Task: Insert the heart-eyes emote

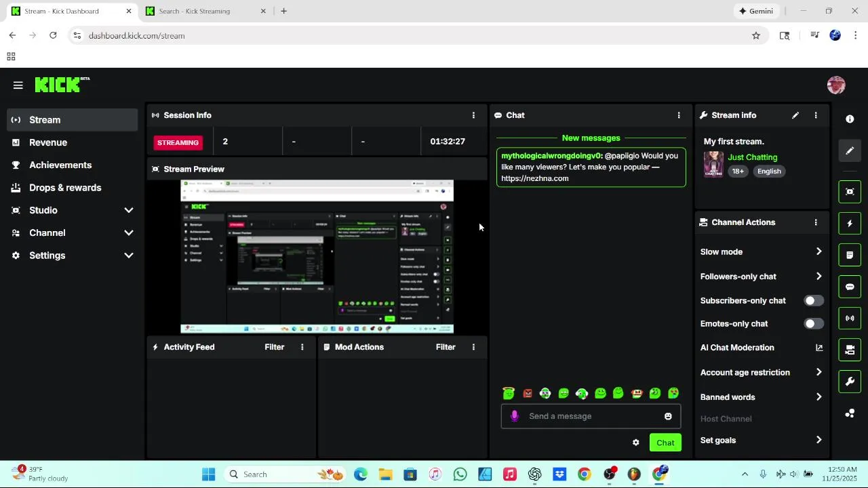Action: click(673, 393)
